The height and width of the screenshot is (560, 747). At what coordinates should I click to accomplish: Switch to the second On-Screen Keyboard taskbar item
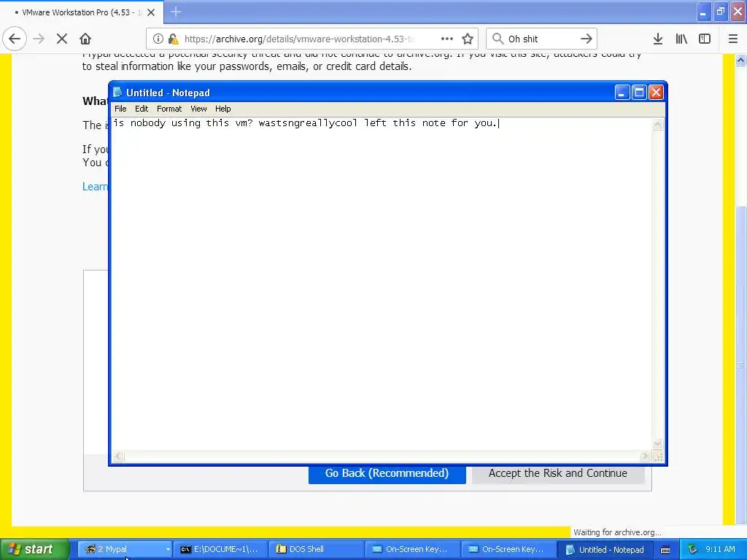click(x=508, y=549)
